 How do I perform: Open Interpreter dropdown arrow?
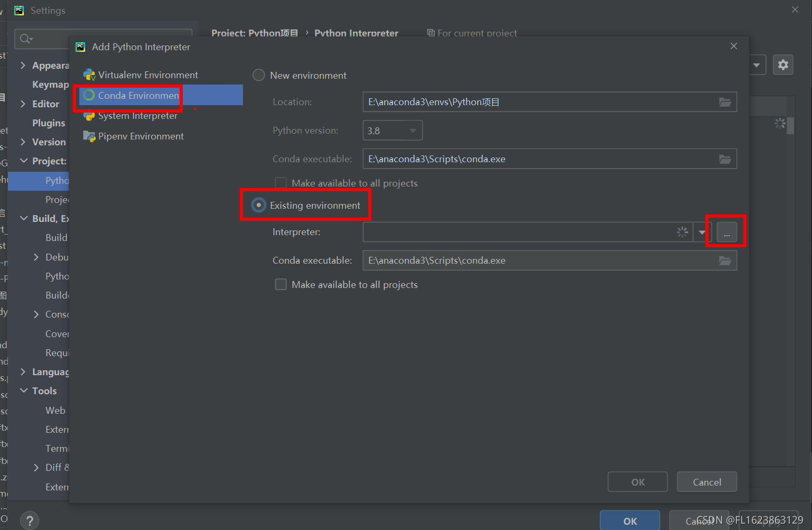coord(702,232)
